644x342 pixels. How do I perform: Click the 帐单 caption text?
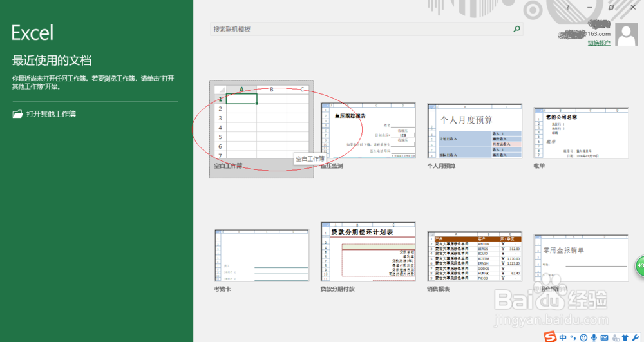click(539, 166)
